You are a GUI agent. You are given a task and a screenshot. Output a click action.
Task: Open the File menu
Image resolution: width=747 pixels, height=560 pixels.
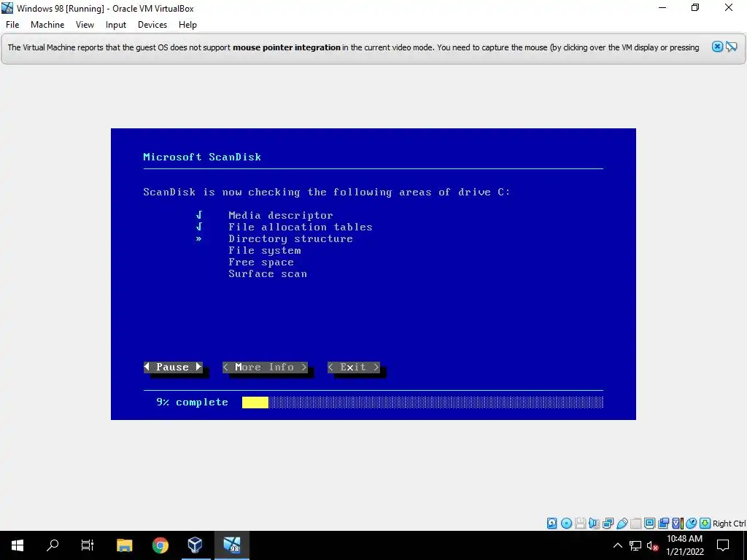point(12,25)
